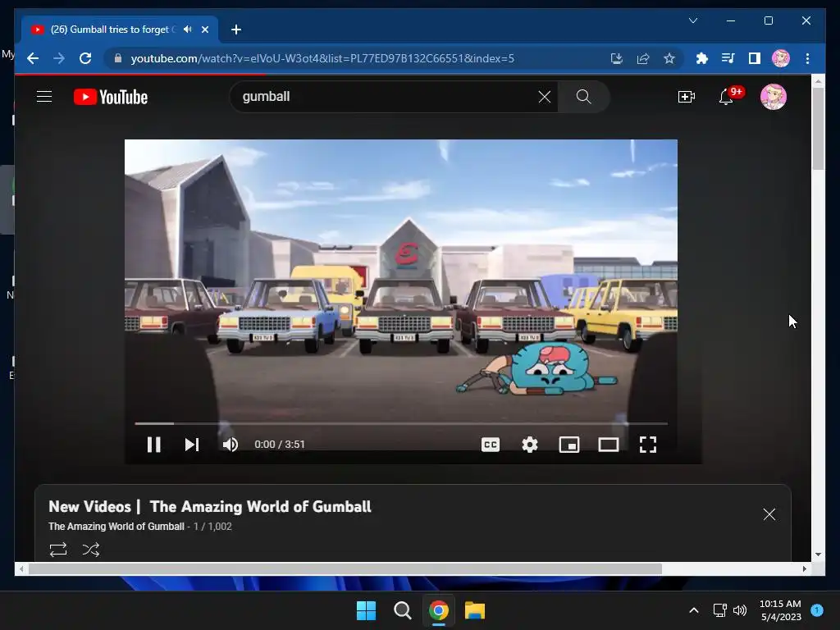Viewport: 840px width, 630px height.
Task: Pause the video with the pause button
Action: coord(153,445)
